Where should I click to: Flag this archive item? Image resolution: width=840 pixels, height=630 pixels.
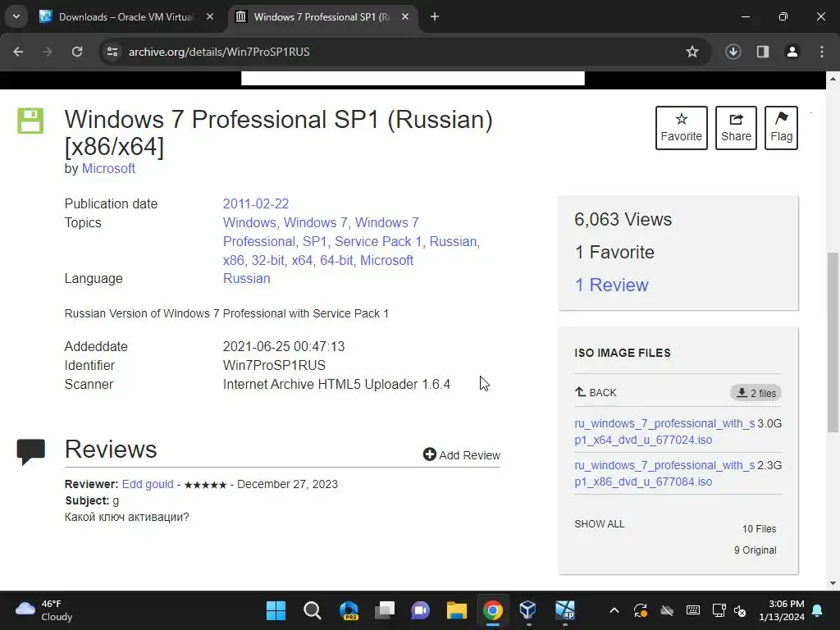pyautogui.click(x=781, y=127)
